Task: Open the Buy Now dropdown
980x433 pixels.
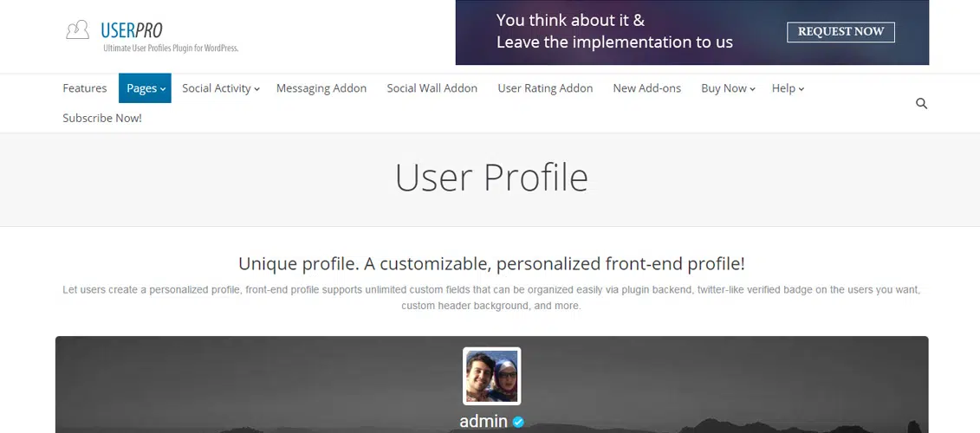Action: point(728,88)
